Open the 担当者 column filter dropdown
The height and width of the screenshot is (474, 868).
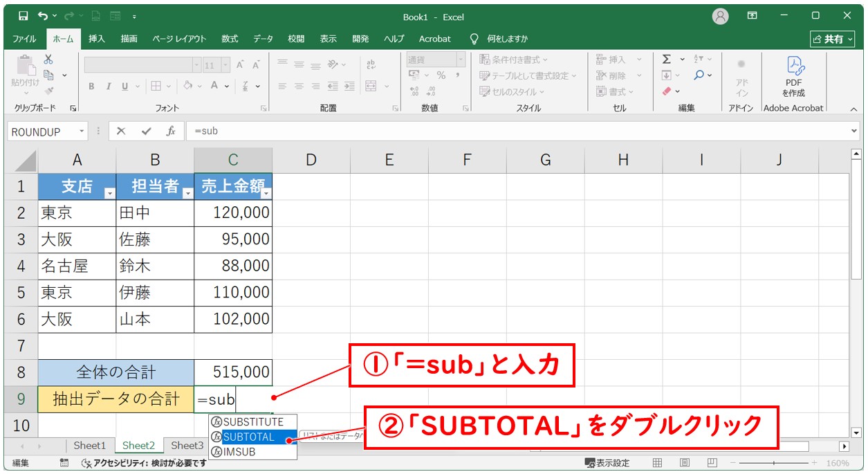(x=187, y=194)
